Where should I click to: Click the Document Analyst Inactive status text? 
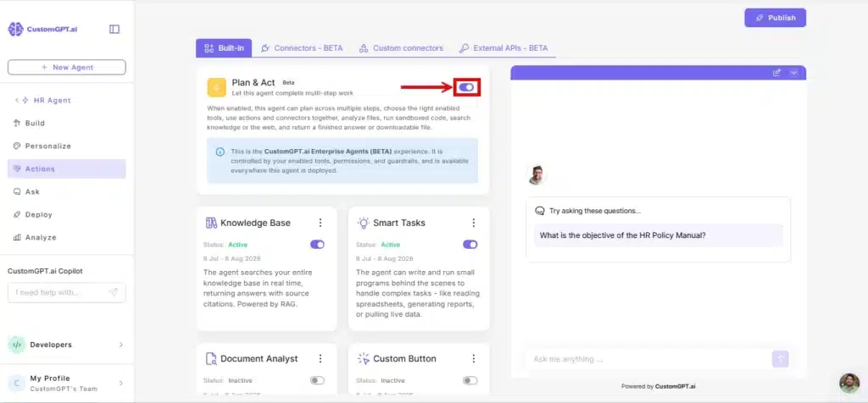click(x=240, y=380)
